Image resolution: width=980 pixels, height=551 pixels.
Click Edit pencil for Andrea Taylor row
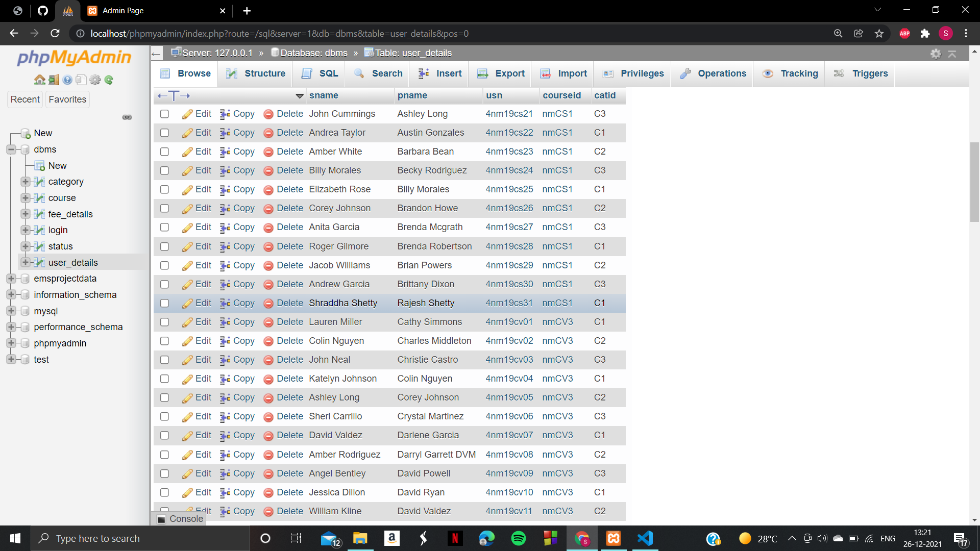pyautogui.click(x=187, y=133)
